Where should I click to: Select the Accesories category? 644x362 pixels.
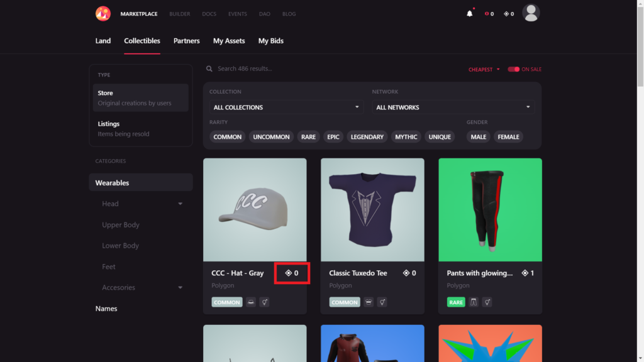[x=118, y=287]
